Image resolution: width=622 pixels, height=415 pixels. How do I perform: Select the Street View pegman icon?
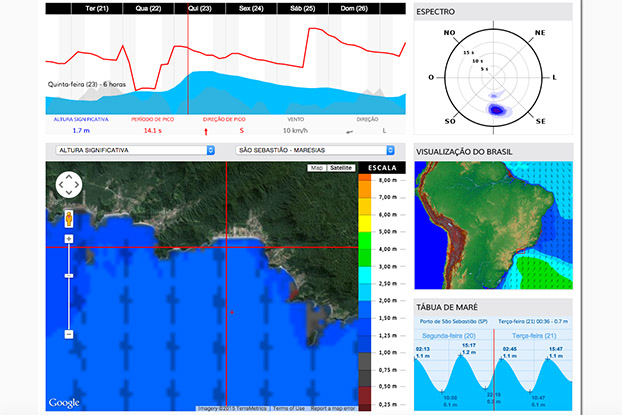click(69, 219)
